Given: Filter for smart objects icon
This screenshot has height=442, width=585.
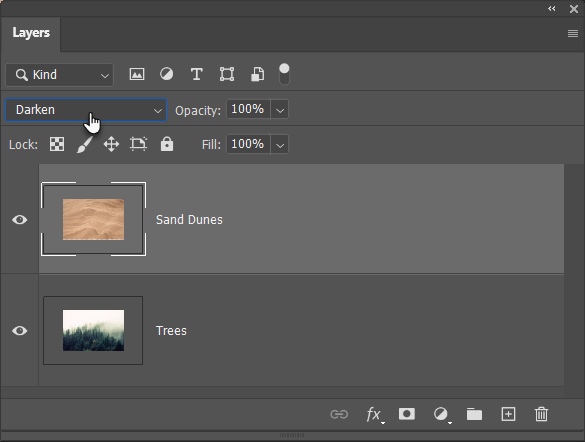Looking at the screenshot, I should (257, 74).
